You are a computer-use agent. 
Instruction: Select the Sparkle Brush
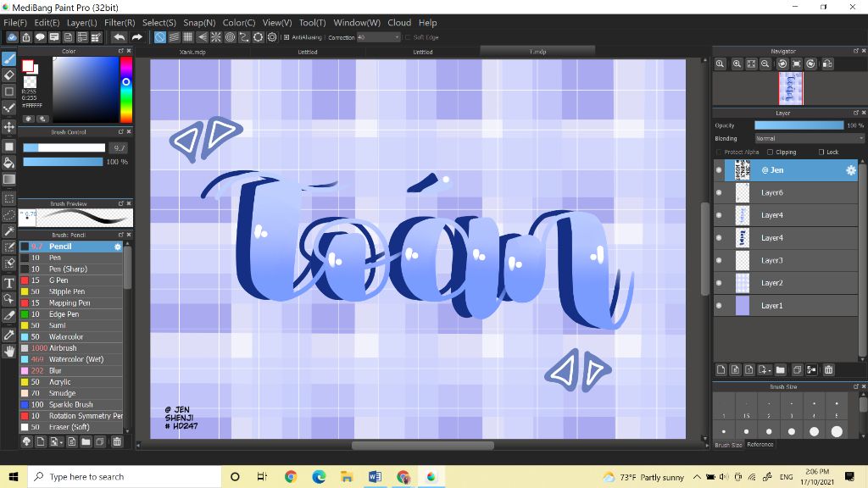[71, 404]
